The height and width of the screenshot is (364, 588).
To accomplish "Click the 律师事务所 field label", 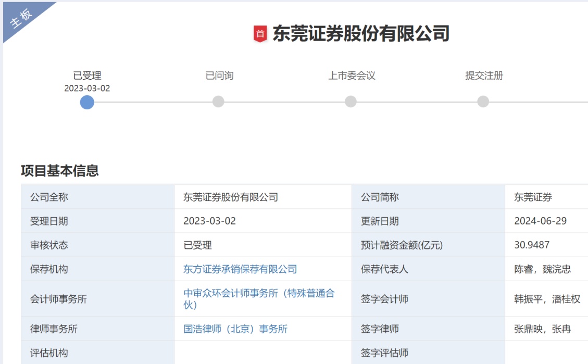I will tap(54, 329).
